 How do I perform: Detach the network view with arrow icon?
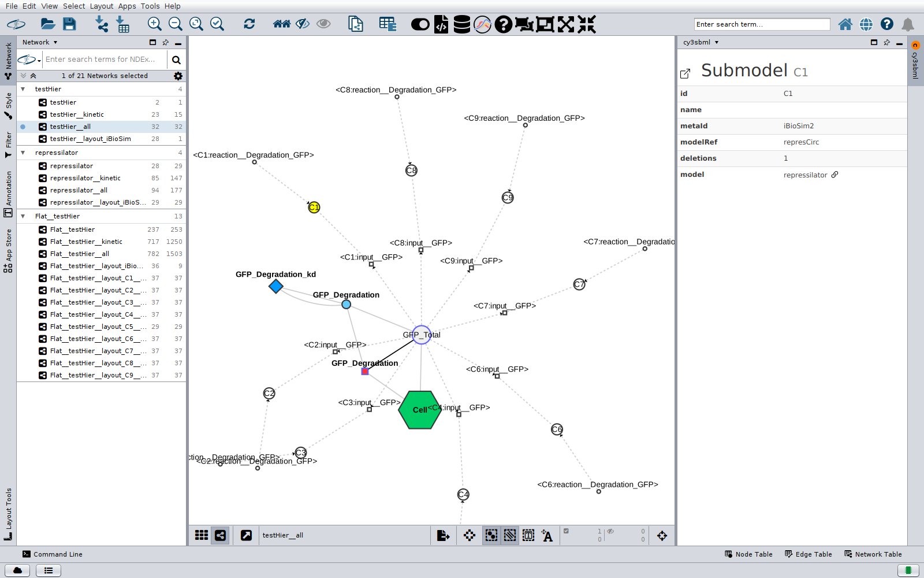tap(246, 535)
